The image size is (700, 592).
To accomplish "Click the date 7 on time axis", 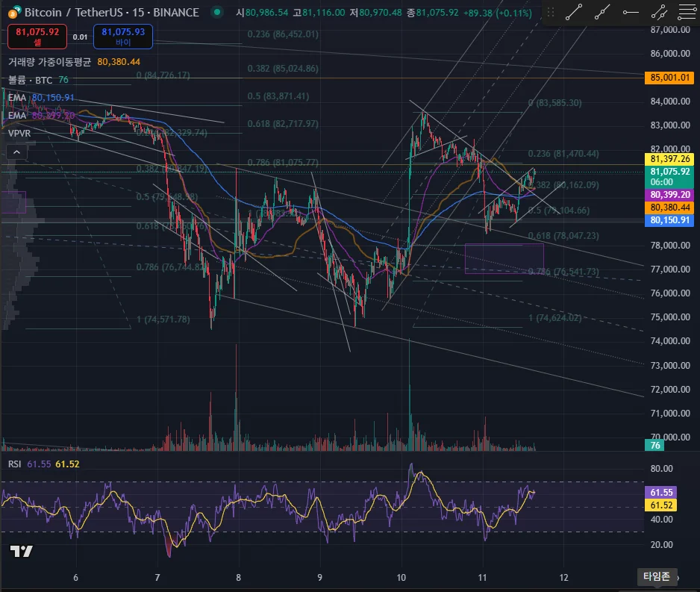I will tap(157, 577).
